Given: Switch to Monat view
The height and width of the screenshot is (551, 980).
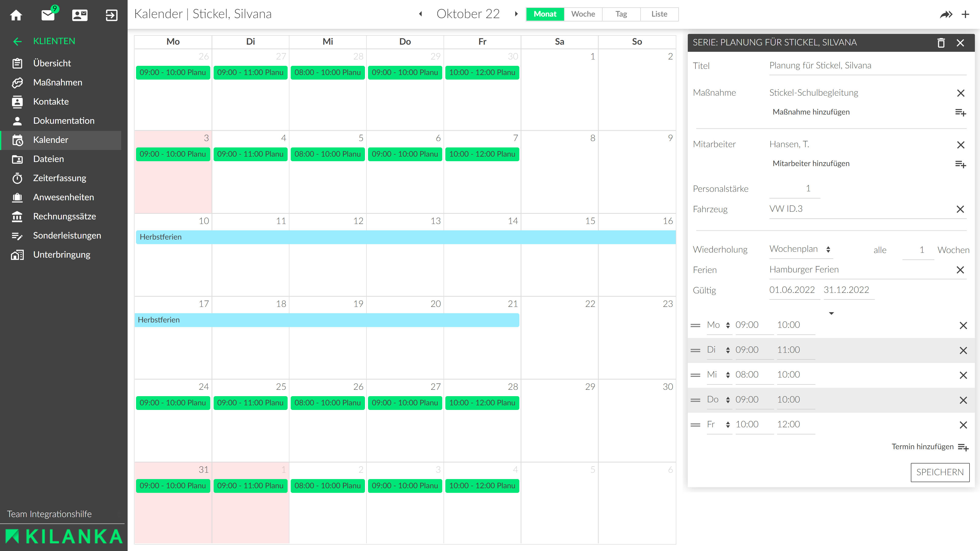Looking at the screenshot, I should tap(545, 14).
